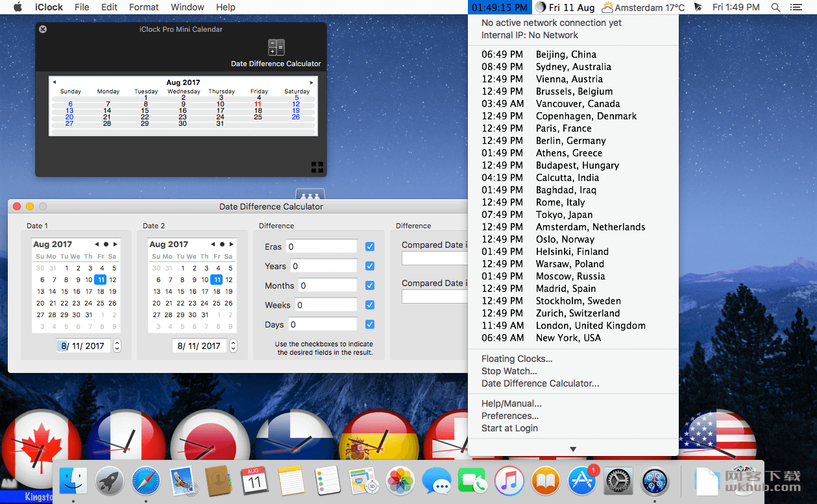The height and width of the screenshot is (504, 817).
Task: Click the Japan flag floating clock
Action: [210, 446]
